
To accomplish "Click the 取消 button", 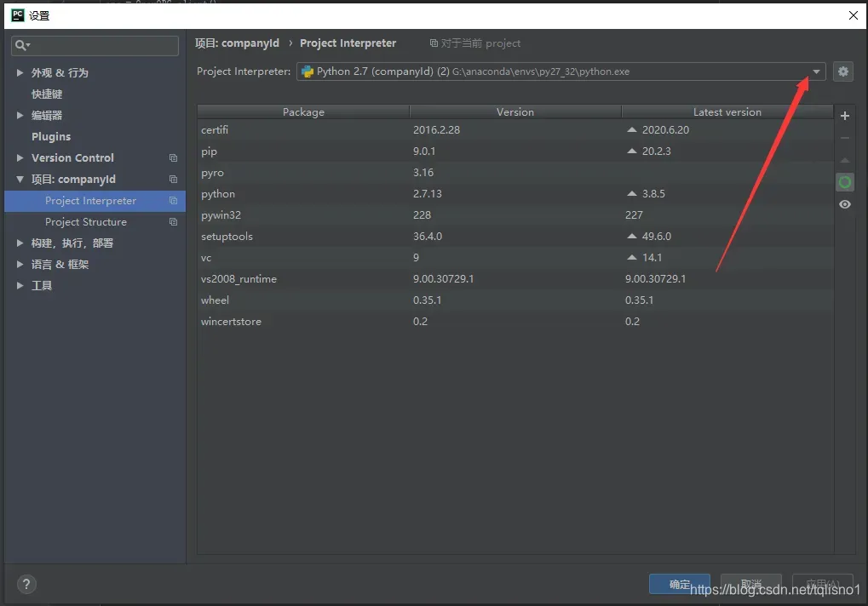I will point(751,585).
